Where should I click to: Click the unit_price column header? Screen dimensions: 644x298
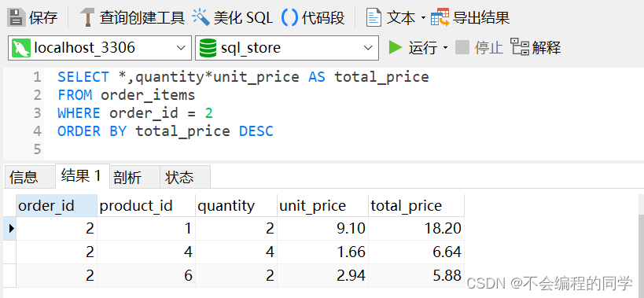pos(323,206)
